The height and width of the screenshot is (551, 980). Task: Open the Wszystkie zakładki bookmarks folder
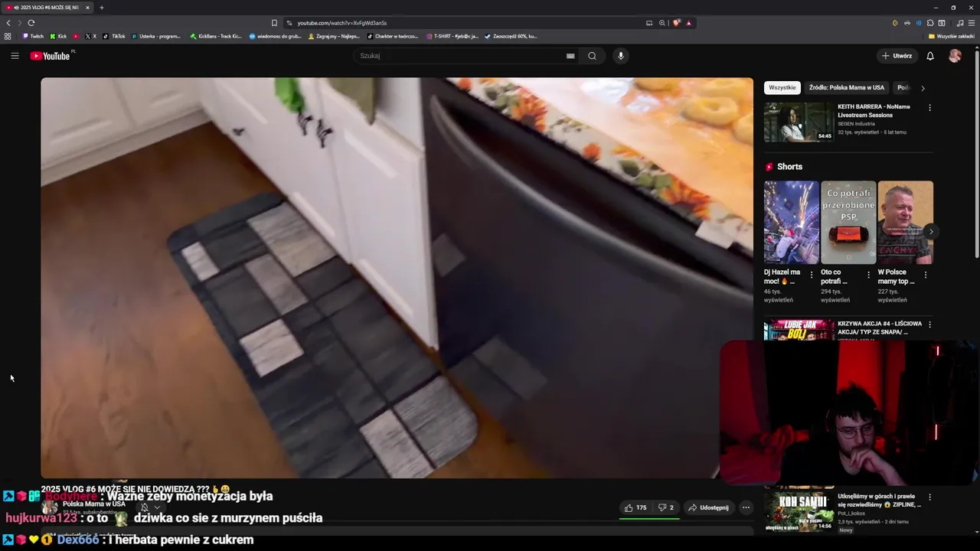952,36
